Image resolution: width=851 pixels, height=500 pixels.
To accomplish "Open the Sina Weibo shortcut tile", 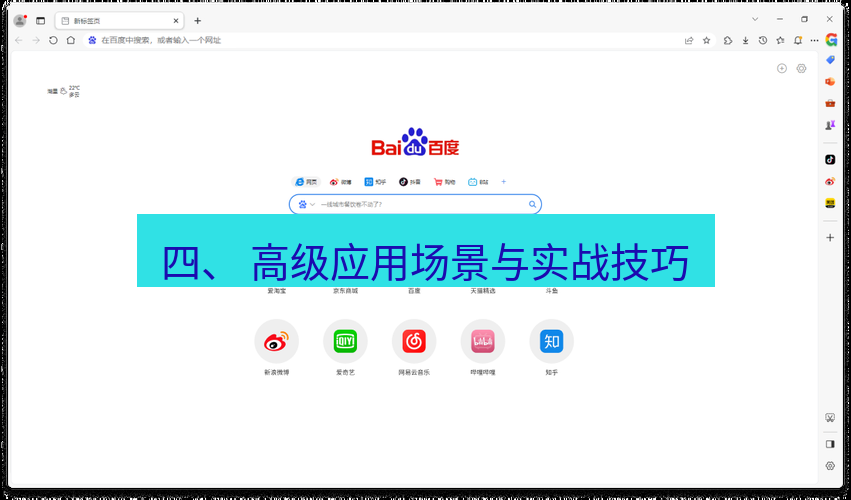I will pos(276,342).
